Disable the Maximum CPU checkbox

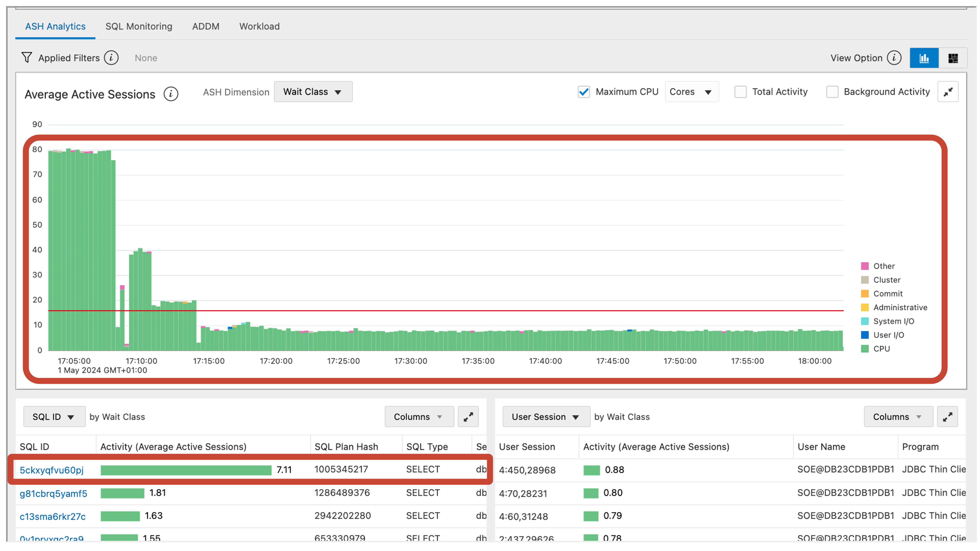click(x=584, y=92)
